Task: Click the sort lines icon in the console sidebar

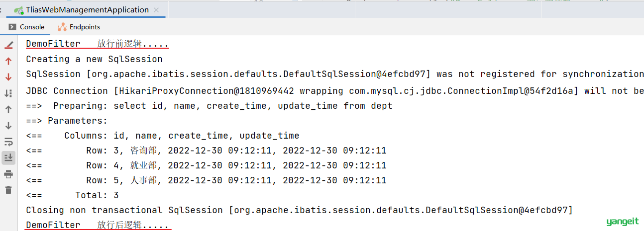Action: 8,93
